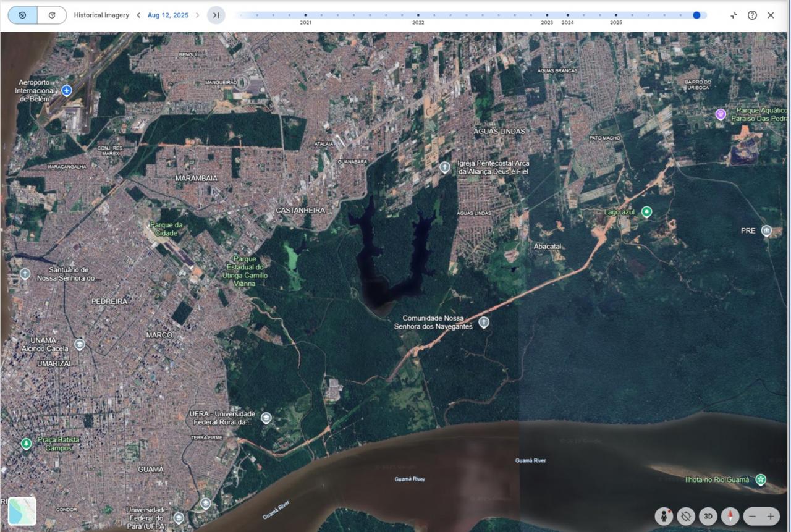Click Aeroporto Internacional de Belém airport marker
The image size is (791, 532).
(67, 91)
